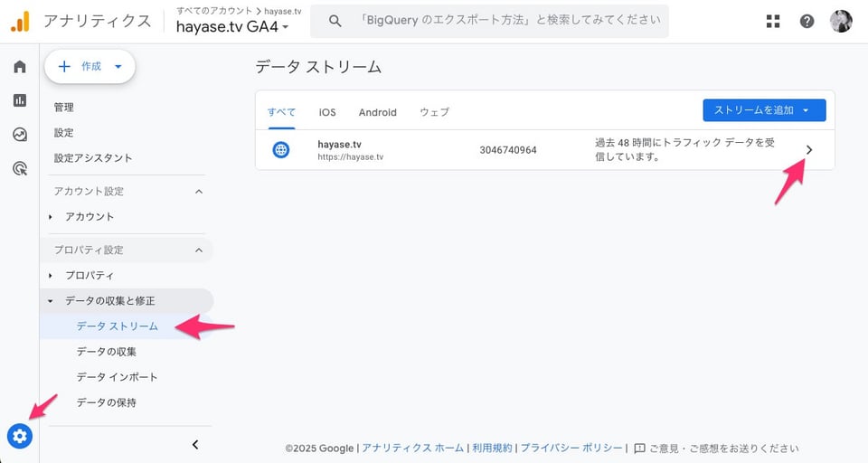868x463 pixels.
Task: Open the Reports bar chart icon
Action: point(20,100)
